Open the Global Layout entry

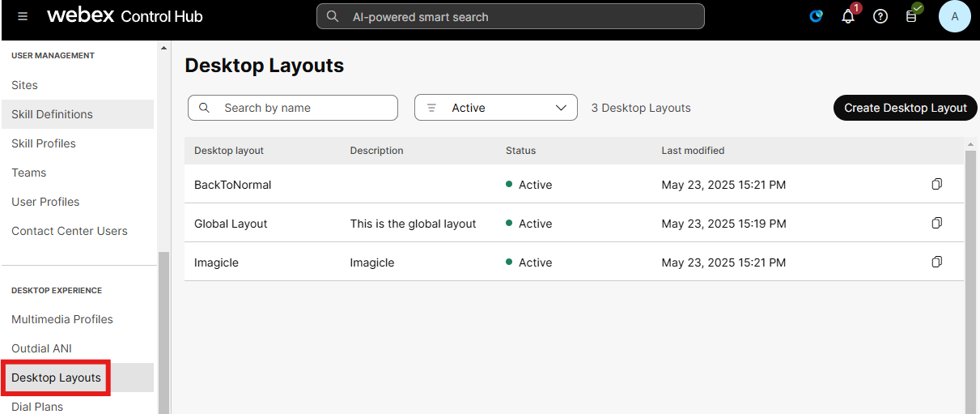point(231,224)
